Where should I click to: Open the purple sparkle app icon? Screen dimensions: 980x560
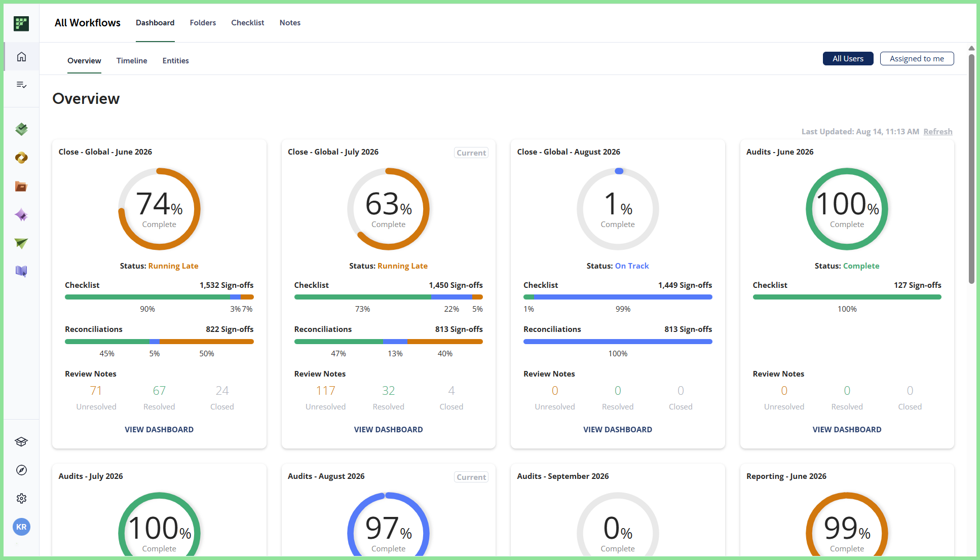(21, 215)
